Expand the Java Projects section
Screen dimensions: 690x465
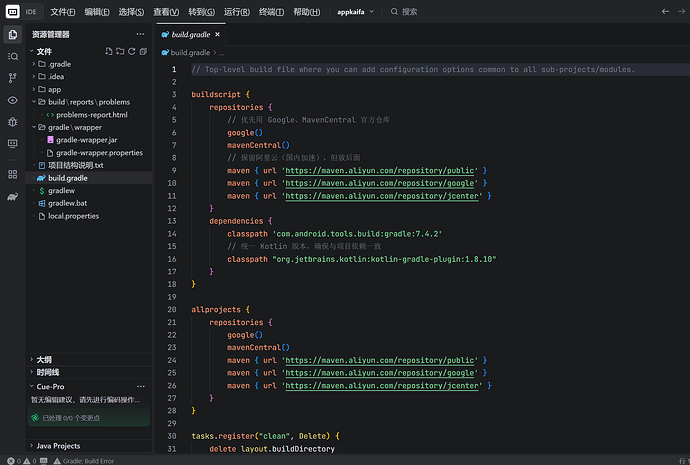58,446
